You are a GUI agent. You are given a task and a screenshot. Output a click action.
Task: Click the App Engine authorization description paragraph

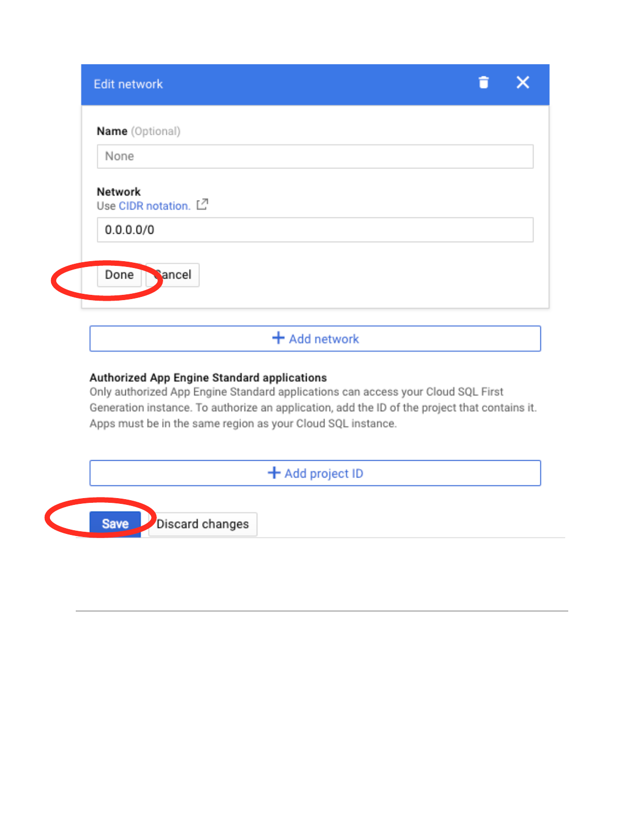pyautogui.click(x=313, y=408)
